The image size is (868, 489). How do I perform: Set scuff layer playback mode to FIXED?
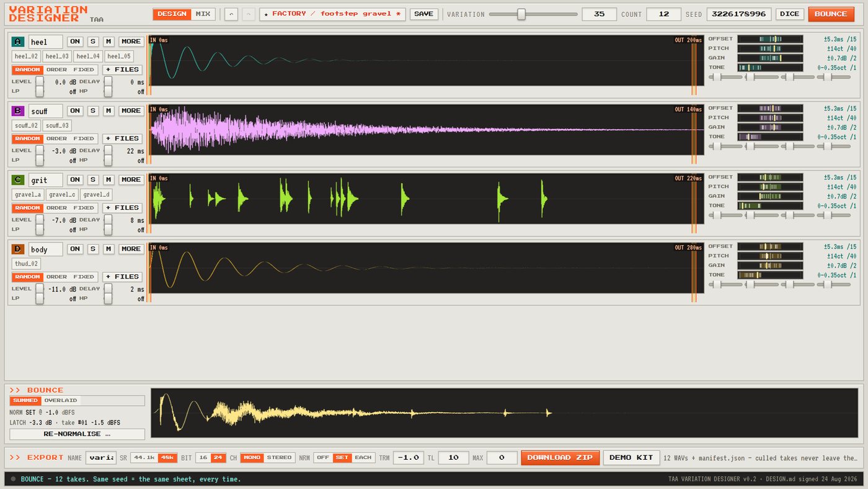point(84,139)
